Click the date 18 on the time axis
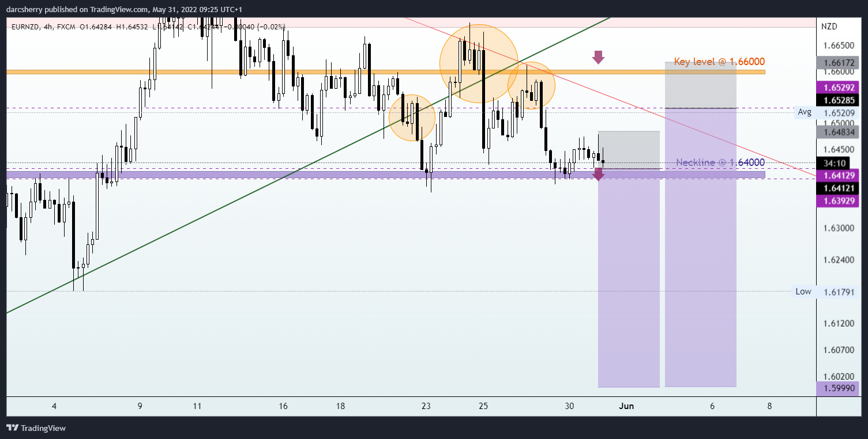 point(340,406)
